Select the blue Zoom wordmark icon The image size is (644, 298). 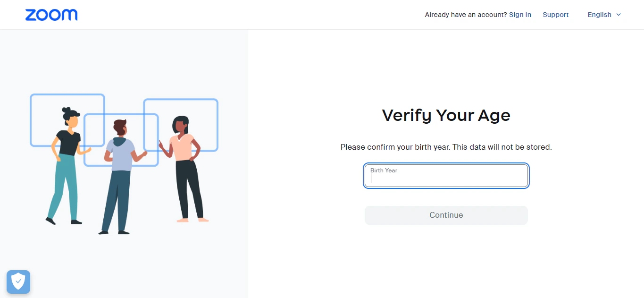tap(51, 15)
